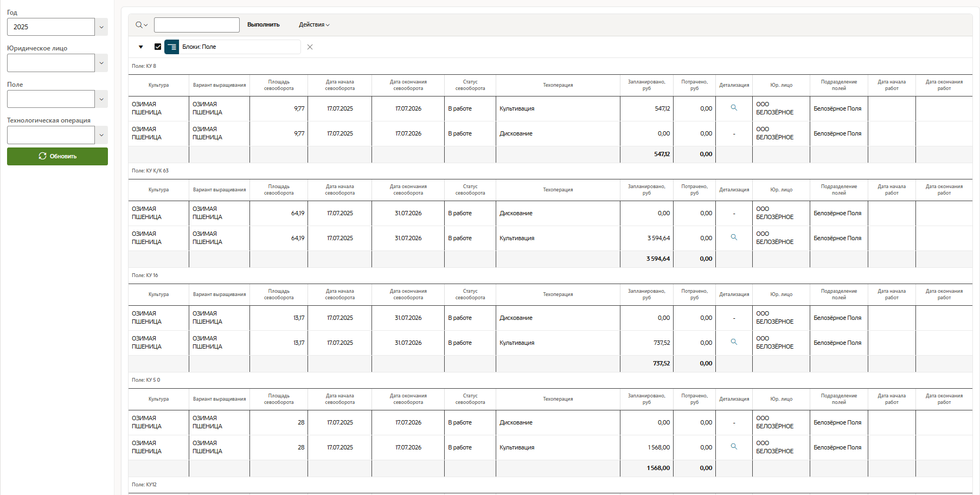Open the Юридическое лицо dropdown
This screenshot has width=980, height=495.
click(101, 63)
